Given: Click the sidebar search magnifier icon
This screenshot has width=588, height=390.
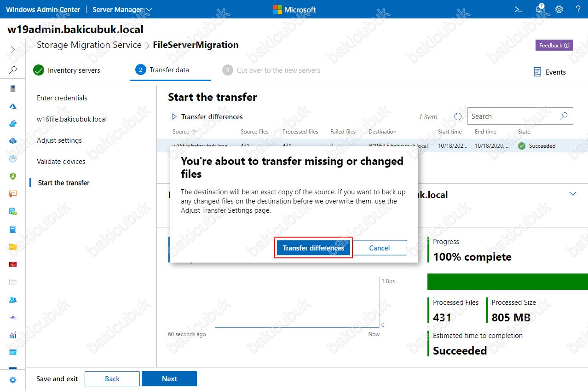Looking at the screenshot, I should 13,70.
